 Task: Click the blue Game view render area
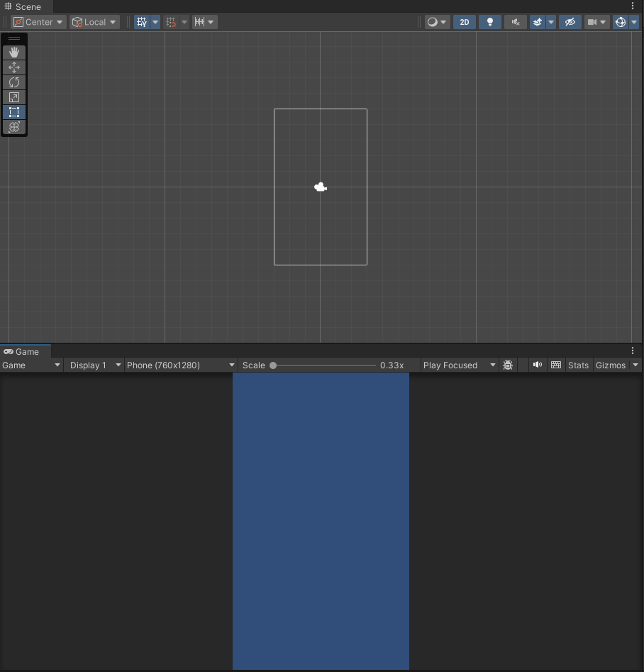point(321,521)
